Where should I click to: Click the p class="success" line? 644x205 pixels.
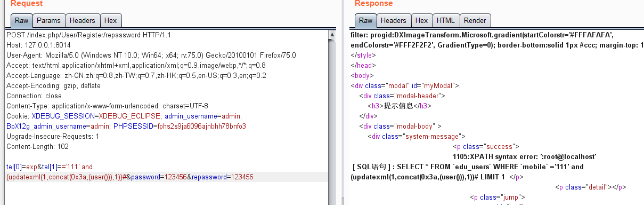(486, 146)
